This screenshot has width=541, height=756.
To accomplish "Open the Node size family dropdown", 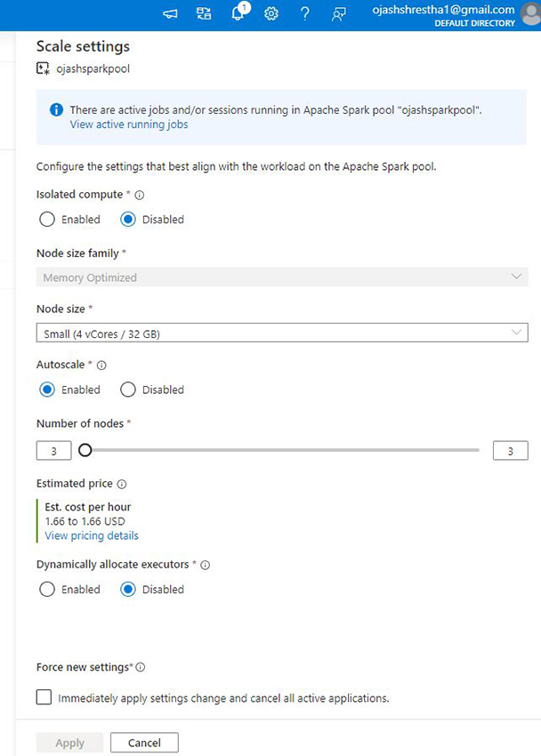I will click(282, 277).
